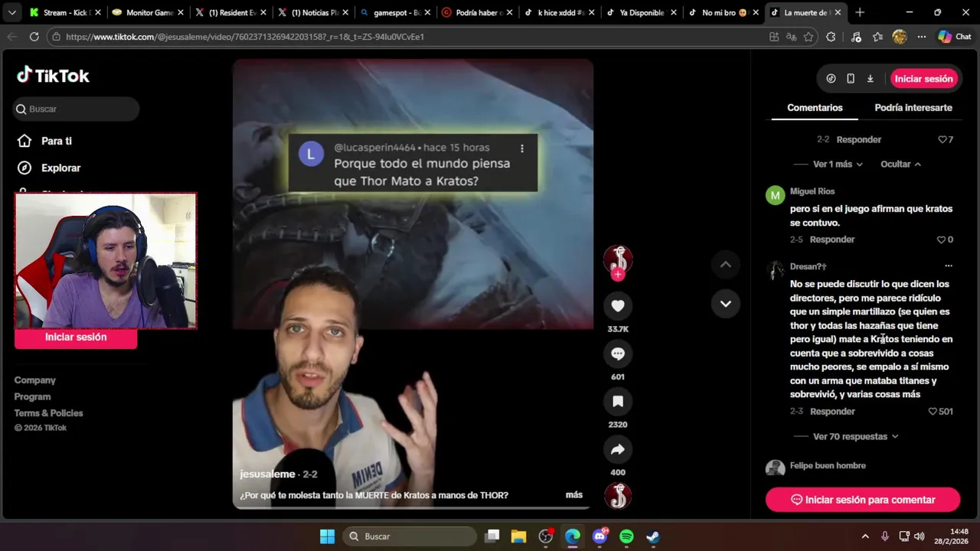Open the Edge Copilot Chat button
980x551 pixels.
coord(955,37)
